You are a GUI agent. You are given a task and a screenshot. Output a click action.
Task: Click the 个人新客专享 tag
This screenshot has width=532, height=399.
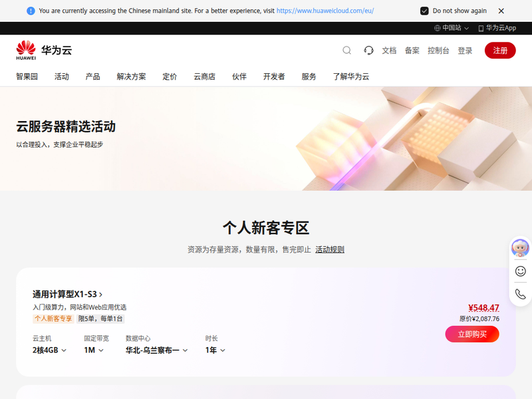[x=53, y=319]
